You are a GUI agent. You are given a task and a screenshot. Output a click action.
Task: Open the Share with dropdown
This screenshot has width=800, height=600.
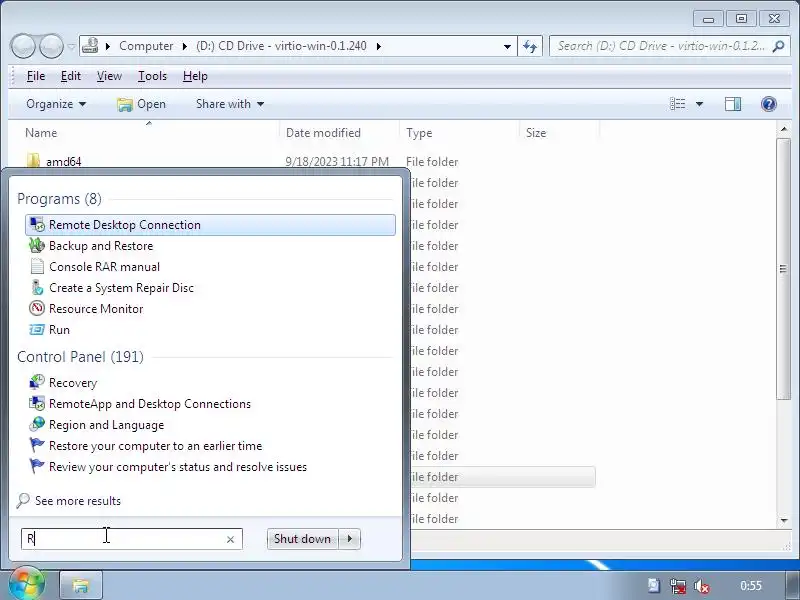(230, 104)
